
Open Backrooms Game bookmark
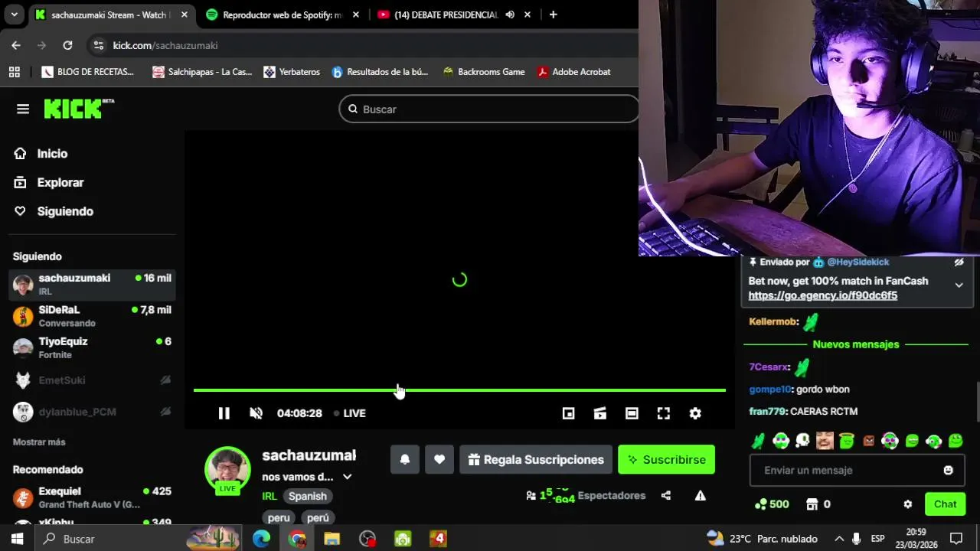point(483,72)
